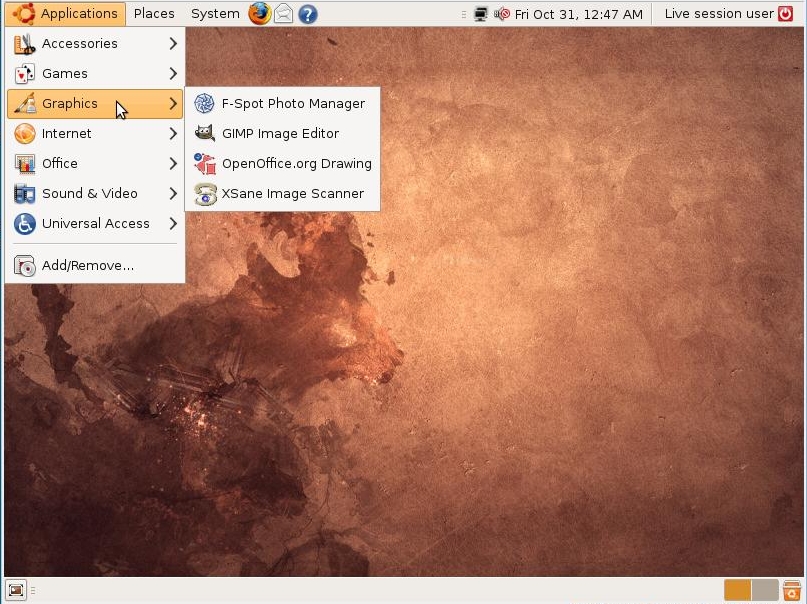This screenshot has width=807, height=604.
Task: Open the System menu
Action: [215, 13]
